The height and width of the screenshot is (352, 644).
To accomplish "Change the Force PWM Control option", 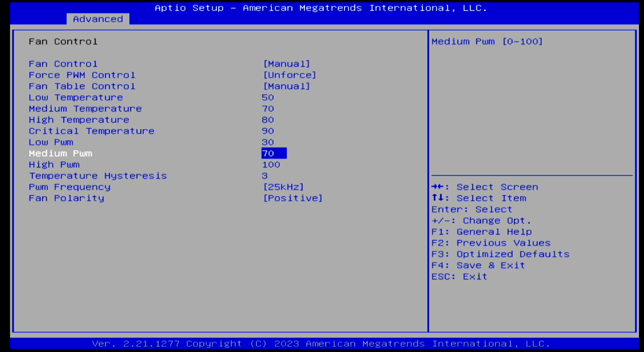I will pyautogui.click(x=289, y=75).
